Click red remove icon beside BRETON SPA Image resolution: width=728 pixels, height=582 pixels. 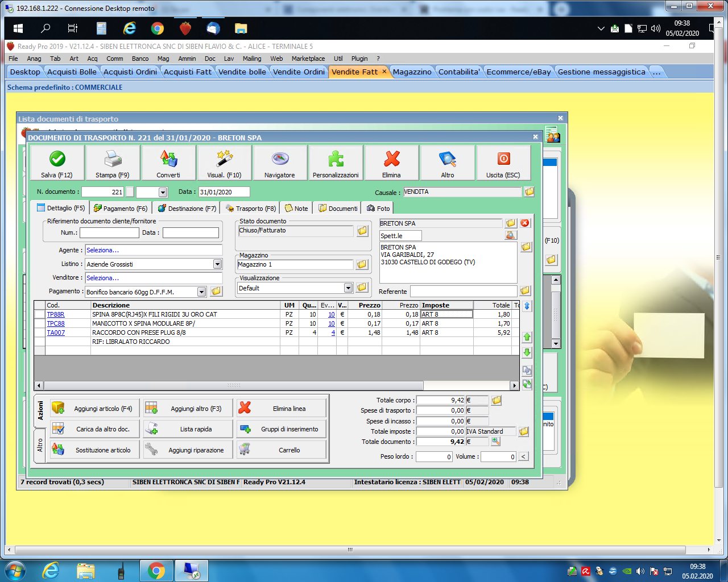click(525, 223)
